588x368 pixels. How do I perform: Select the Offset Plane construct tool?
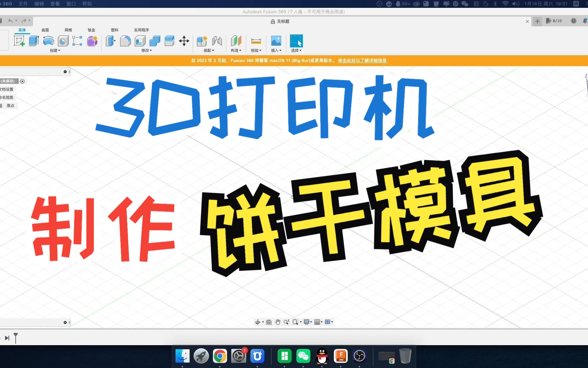pos(236,41)
